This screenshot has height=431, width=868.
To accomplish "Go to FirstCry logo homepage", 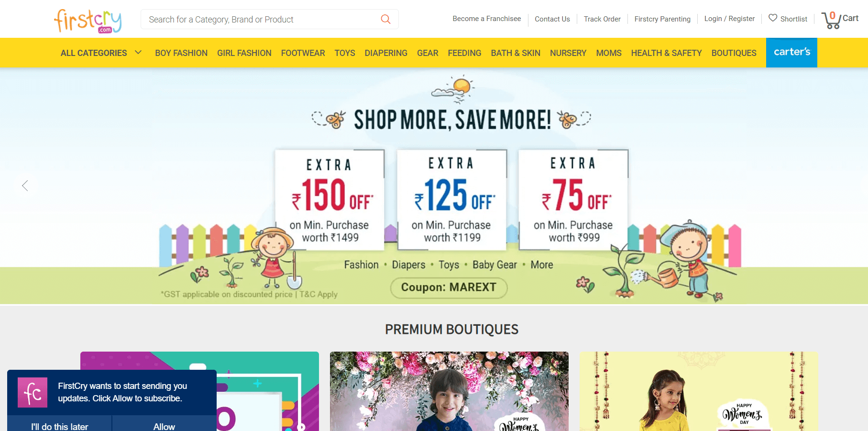I will tap(88, 21).
